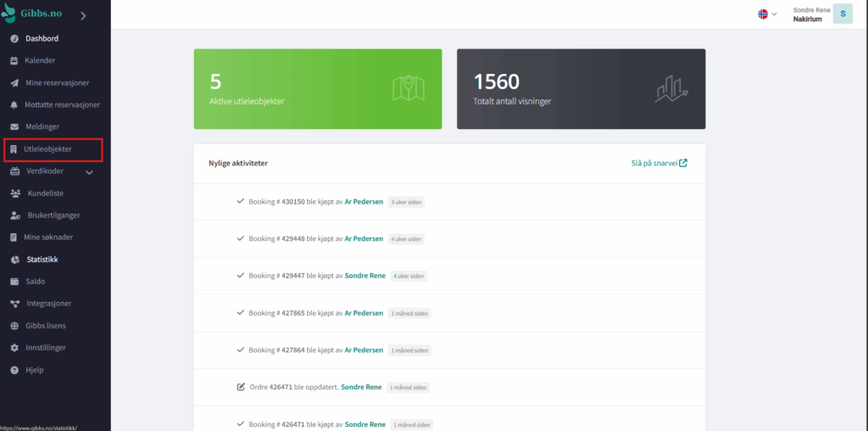Screen dimensions: 868x431
Task: Click the Integrasjoner network icon
Action: 14,304
